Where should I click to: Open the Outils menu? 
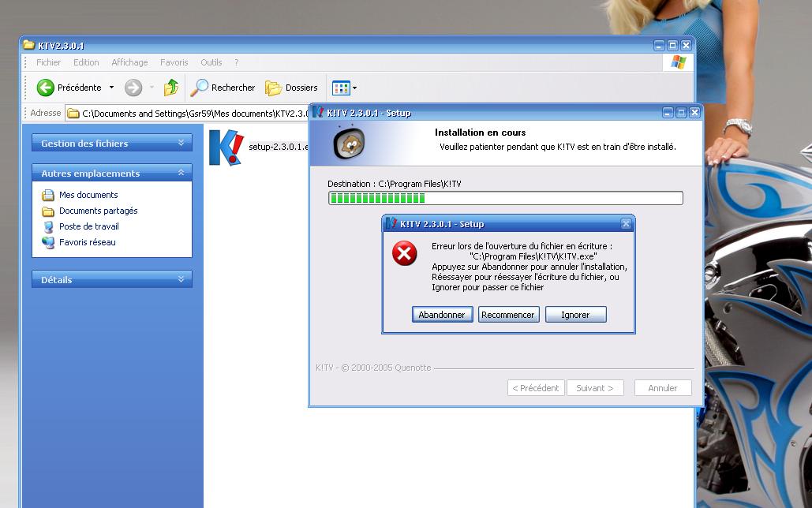pos(211,62)
